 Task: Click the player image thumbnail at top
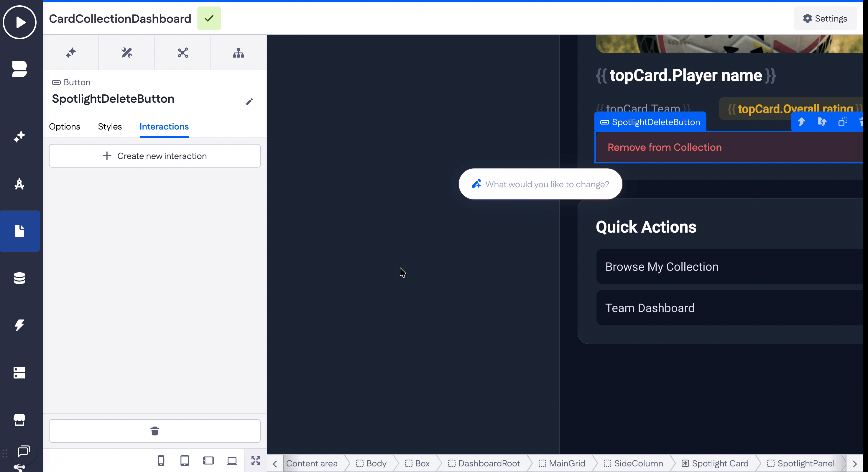click(x=729, y=43)
